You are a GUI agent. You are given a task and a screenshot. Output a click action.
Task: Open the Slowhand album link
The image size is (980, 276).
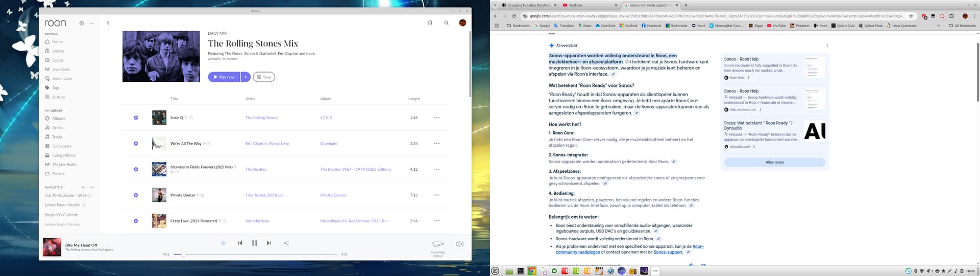tap(329, 144)
